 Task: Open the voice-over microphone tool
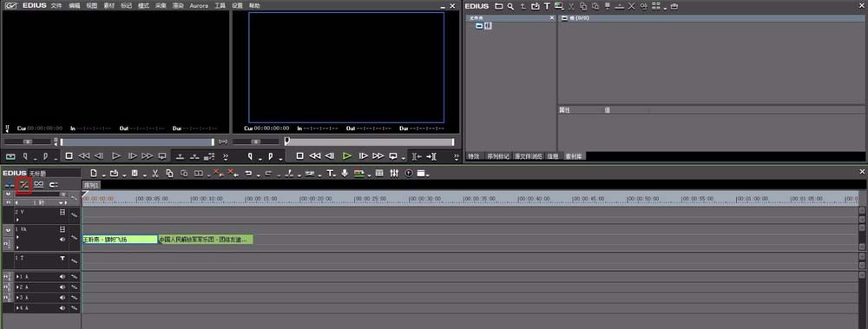[345, 174]
